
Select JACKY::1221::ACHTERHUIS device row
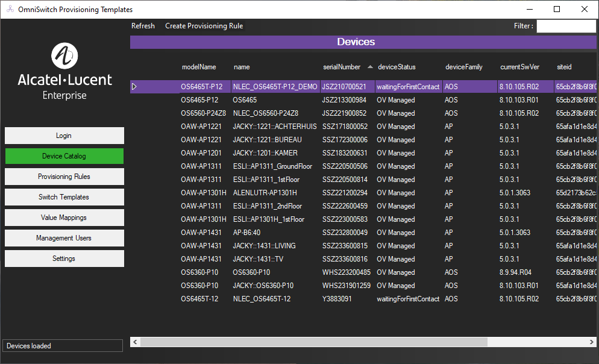click(x=363, y=127)
